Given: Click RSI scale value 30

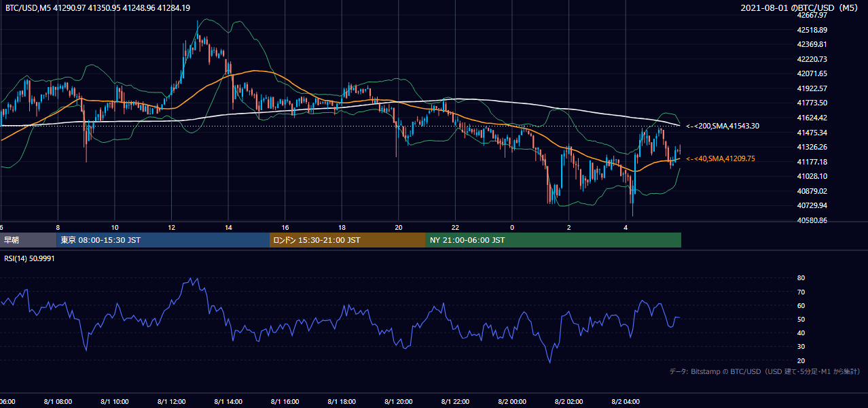Looking at the screenshot, I should click(801, 347).
